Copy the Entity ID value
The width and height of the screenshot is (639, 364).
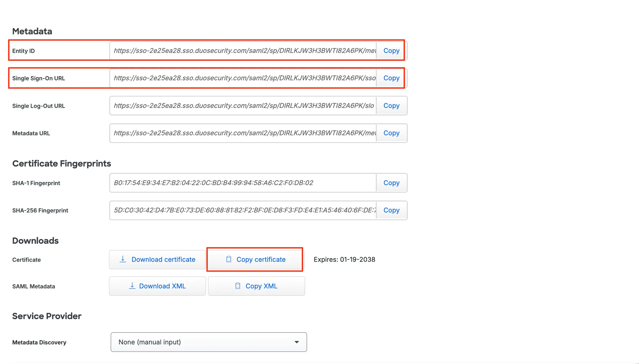391,51
